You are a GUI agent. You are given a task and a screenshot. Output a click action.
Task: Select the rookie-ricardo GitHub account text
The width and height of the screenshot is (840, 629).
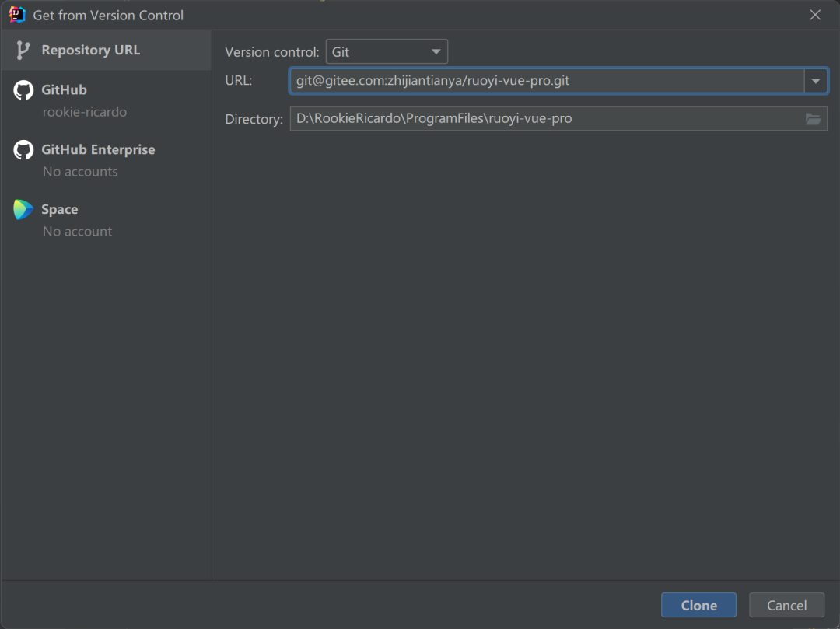pos(85,112)
